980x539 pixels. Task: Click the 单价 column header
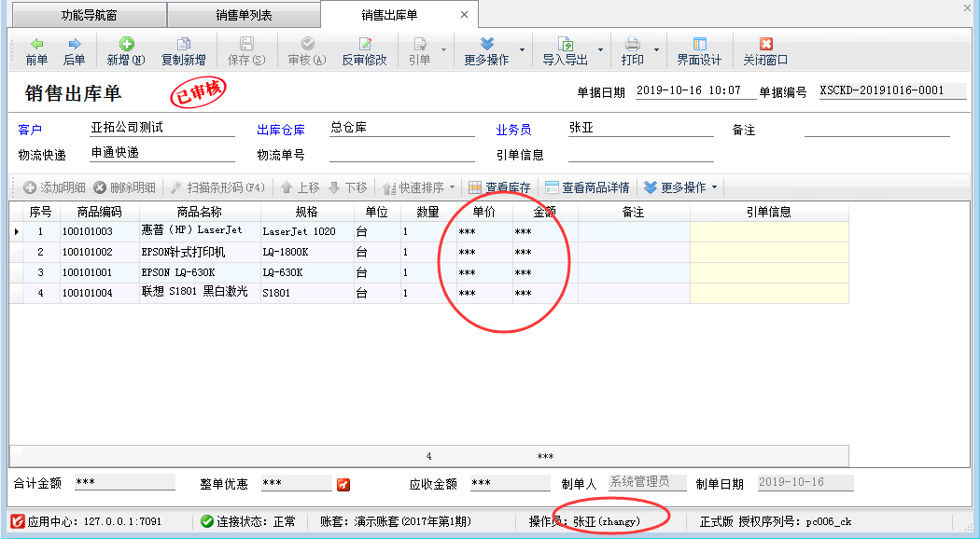pos(484,212)
